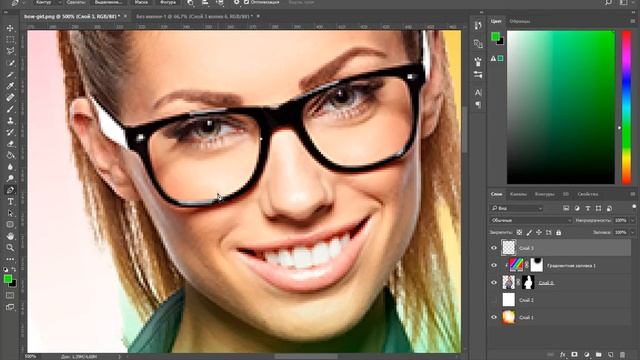Toggle Quick Mask mode icon
This screenshot has height=360, width=640.
click(x=10, y=296)
